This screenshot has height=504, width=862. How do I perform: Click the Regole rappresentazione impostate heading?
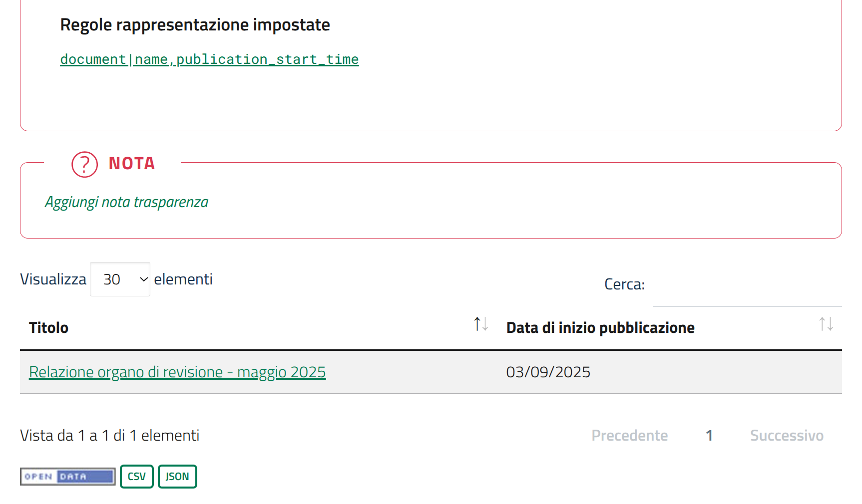tap(195, 25)
